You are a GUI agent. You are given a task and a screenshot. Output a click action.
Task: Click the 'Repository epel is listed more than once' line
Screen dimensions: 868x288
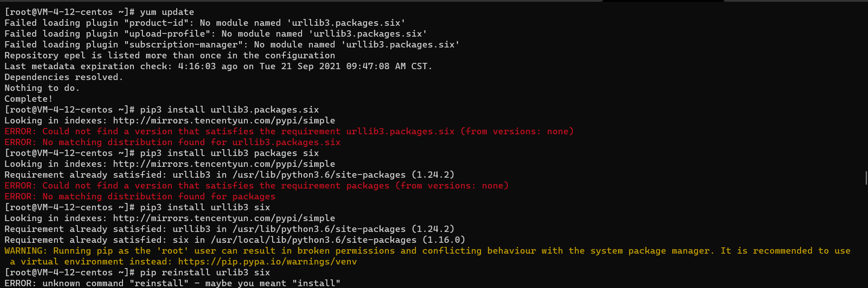point(170,56)
